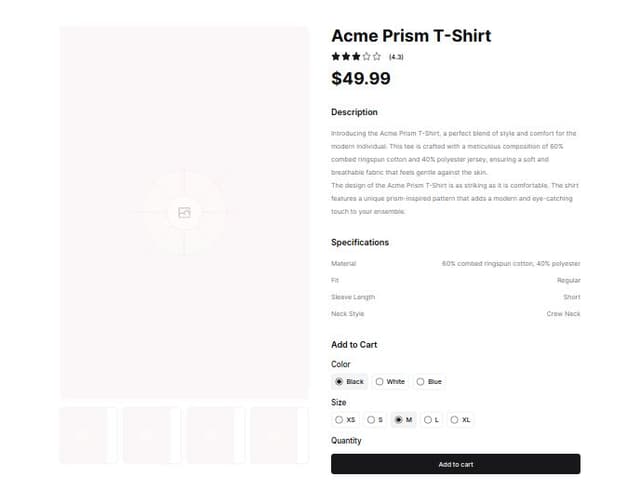
Task: Show the third product thumbnail
Action: pos(216,435)
